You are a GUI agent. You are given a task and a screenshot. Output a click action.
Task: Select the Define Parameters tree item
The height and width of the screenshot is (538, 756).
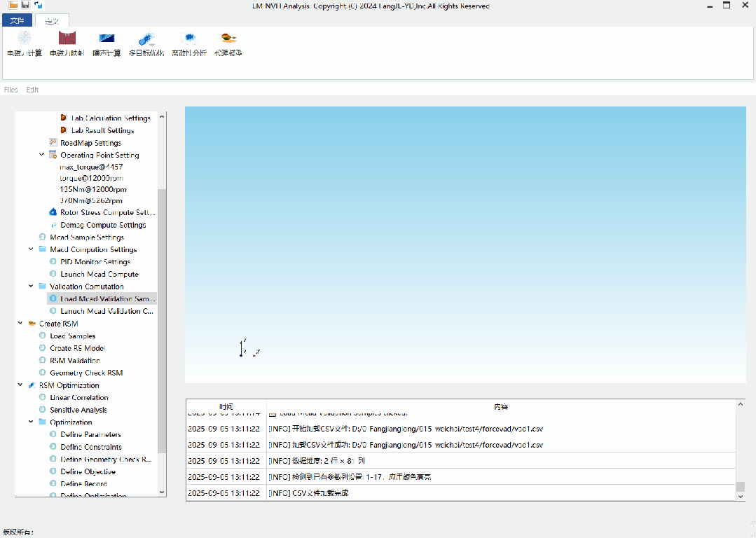(x=90, y=434)
